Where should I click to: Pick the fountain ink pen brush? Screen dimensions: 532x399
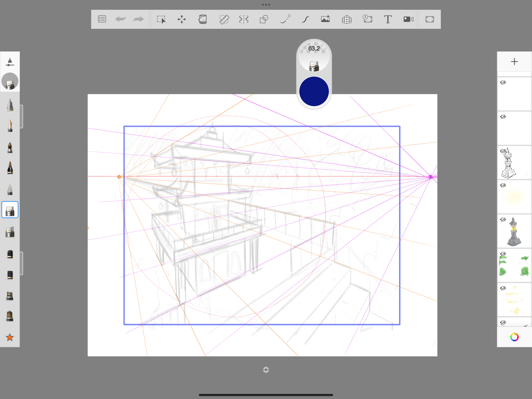pos(10,125)
